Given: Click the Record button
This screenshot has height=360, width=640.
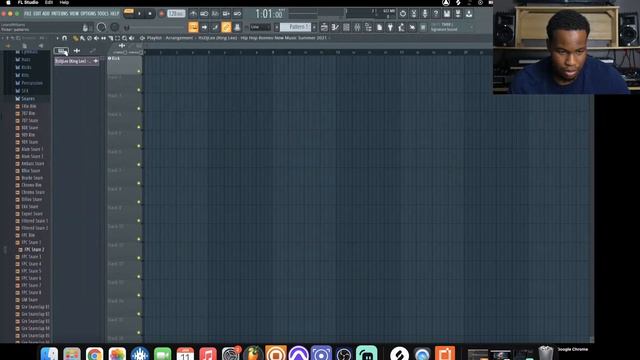Looking at the screenshot, I should [x=162, y=13].
